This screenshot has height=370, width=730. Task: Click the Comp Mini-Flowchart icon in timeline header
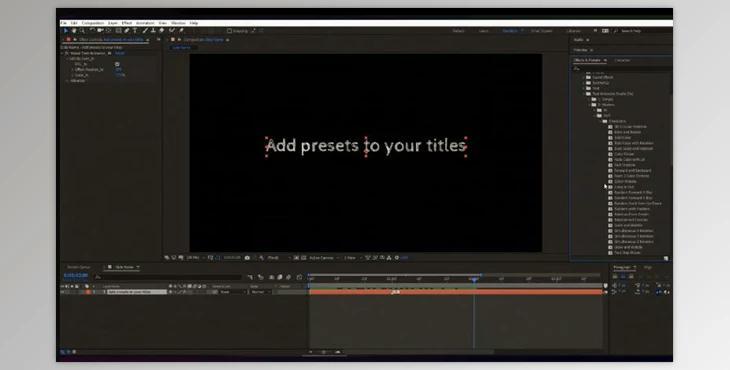[x=250, y=277]
